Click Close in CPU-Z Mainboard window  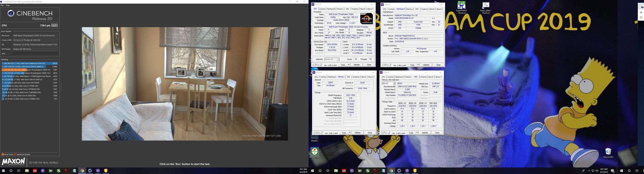pos(438,65)
